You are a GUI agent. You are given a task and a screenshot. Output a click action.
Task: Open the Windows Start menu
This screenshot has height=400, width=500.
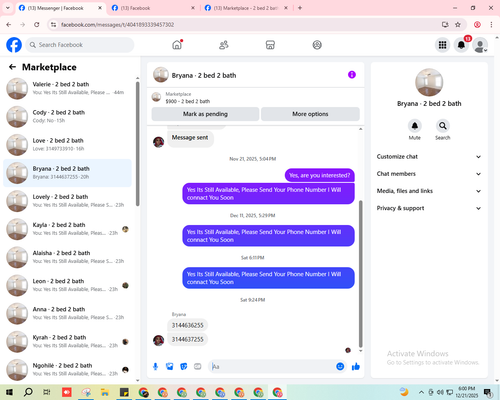point(9,392)
